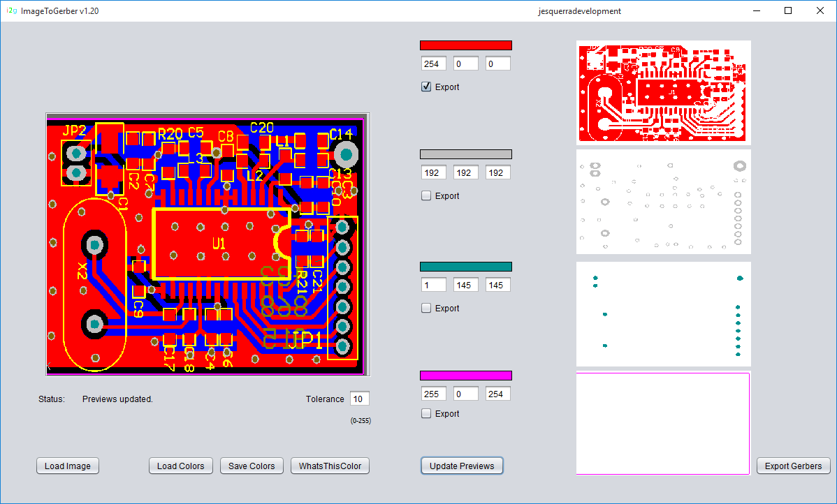
Task: Close the ImageToGerber window
Action: 820,10
